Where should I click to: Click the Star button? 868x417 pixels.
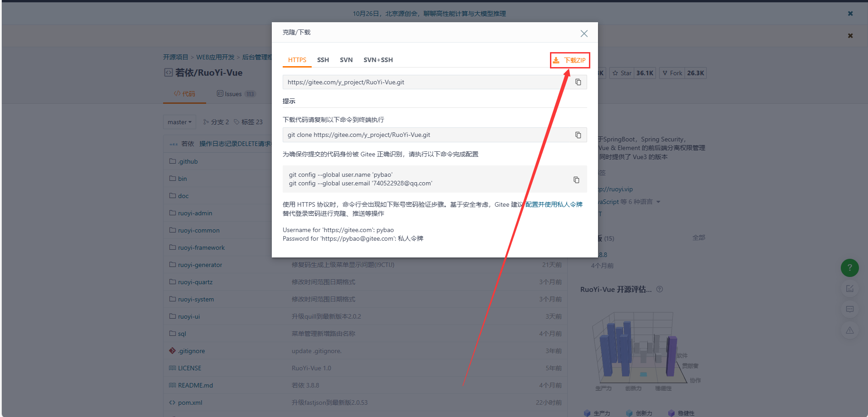click(622, 73)
